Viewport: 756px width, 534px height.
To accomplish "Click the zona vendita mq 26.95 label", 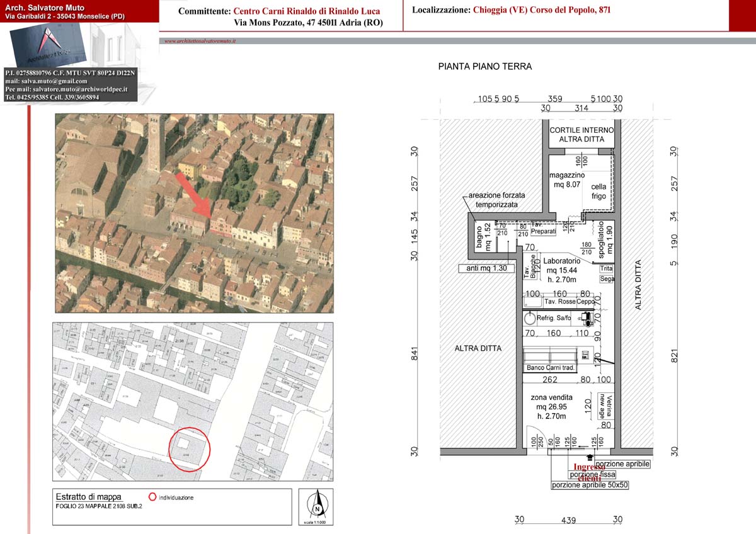I will (551, 407).
